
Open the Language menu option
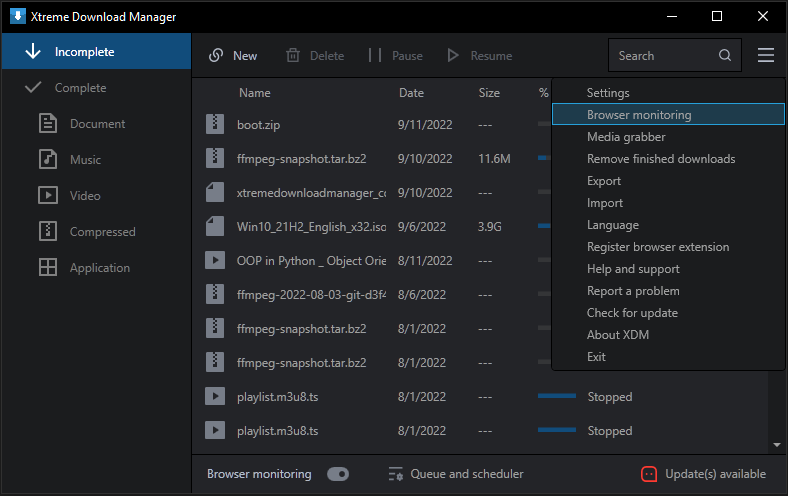point(668,225)
